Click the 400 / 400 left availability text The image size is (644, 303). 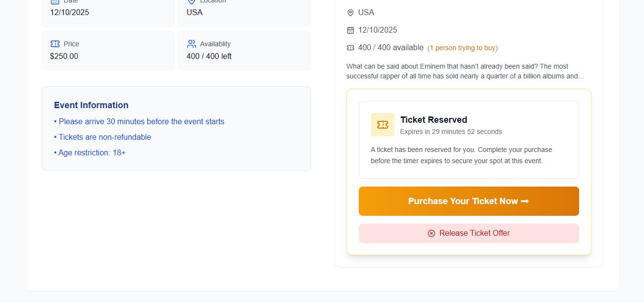coord(209,57)
